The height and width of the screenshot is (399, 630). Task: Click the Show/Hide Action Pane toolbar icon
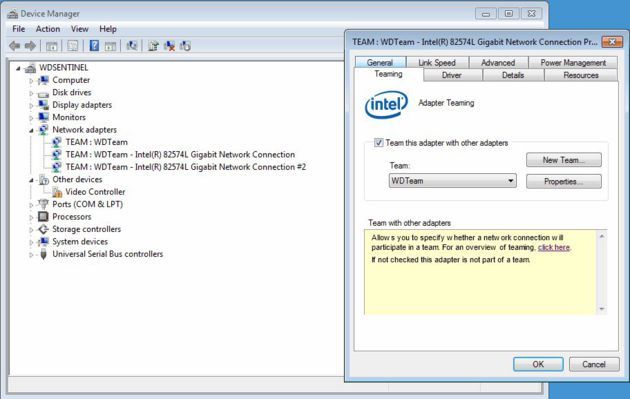[110, 46]
